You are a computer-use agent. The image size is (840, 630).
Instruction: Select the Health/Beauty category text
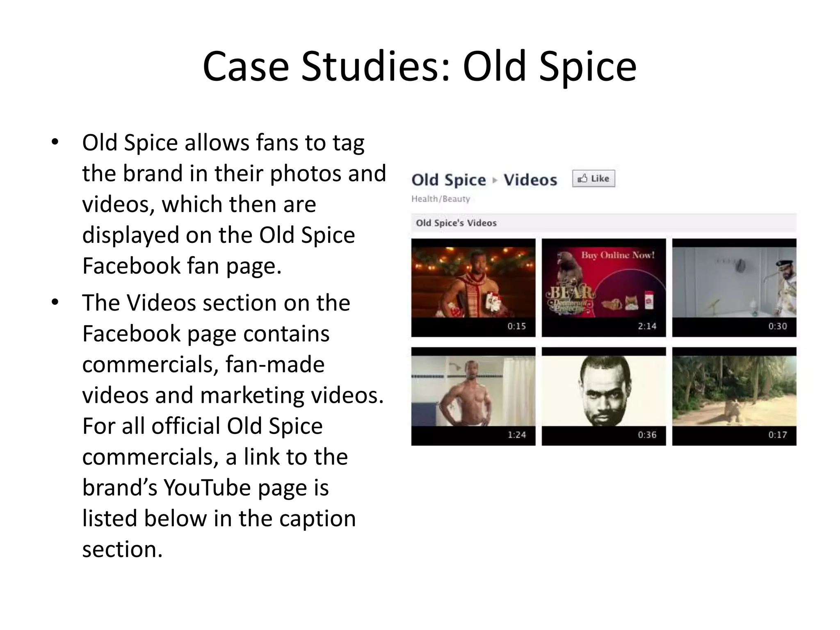pyautogui.click(x=441, y=199)
